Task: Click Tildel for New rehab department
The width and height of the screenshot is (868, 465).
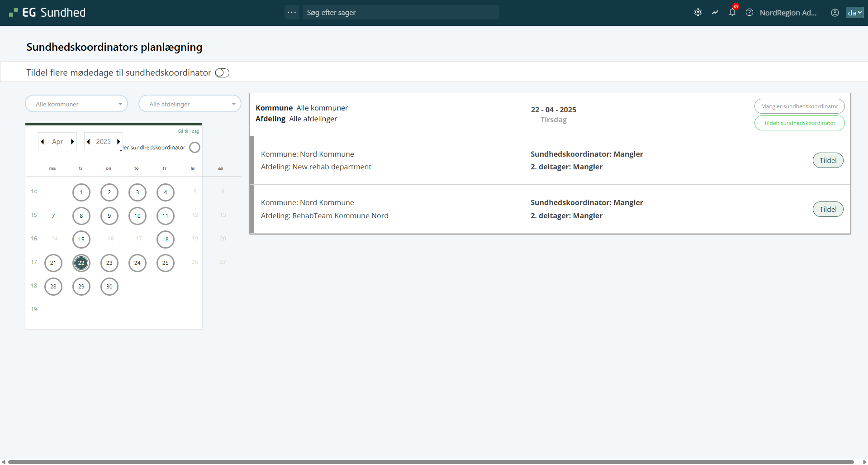Action: coord(828,160)
